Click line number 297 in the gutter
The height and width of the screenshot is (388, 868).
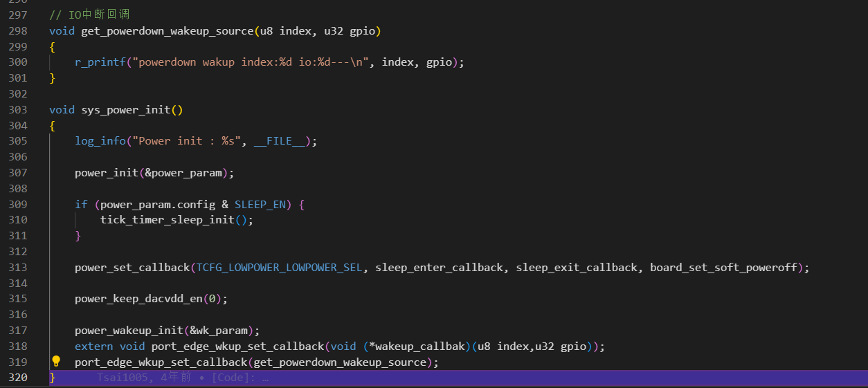[x=18, y=15]
